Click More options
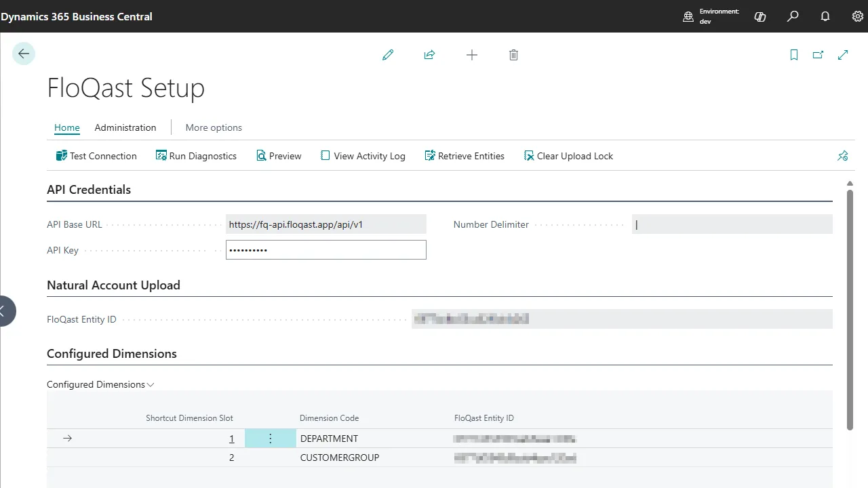 pyautogui.click(x=214, y=127)
